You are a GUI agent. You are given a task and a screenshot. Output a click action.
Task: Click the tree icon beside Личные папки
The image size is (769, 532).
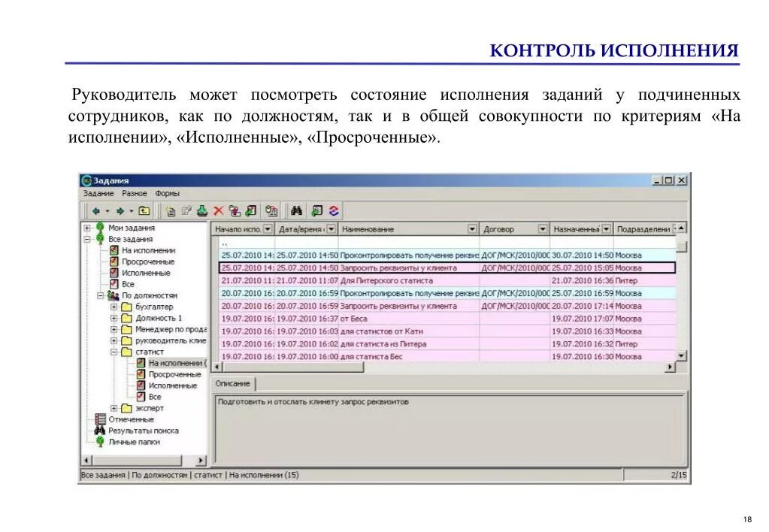coord(100,442)
